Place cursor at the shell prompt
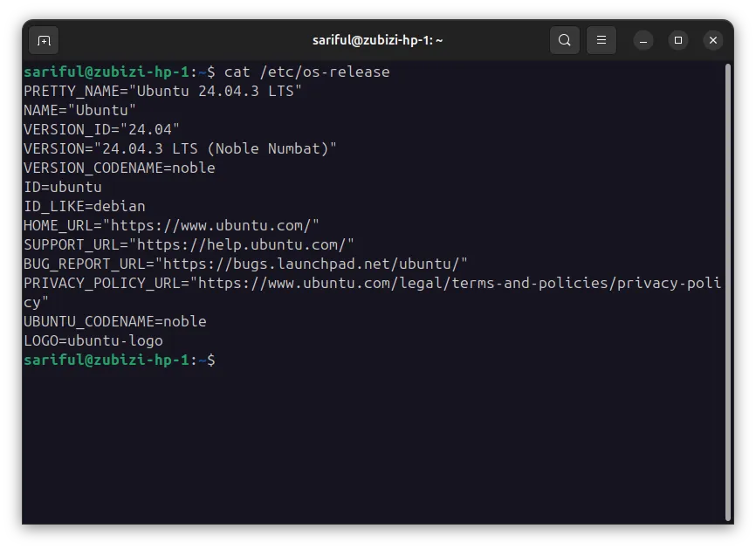756x549 pixels. 227,360
